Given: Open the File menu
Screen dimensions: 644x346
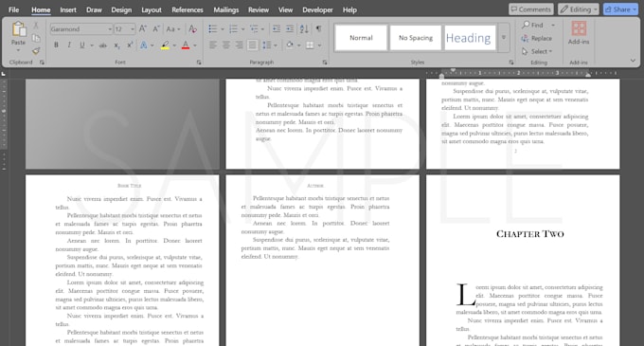Looking at the screenshot, I should tap(13, 9).
